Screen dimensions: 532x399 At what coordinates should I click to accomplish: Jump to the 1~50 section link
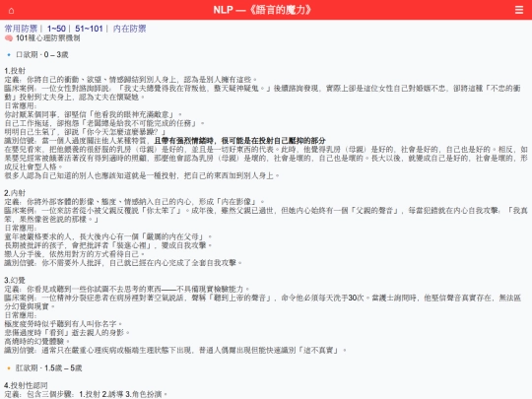(x=56, y=29)
